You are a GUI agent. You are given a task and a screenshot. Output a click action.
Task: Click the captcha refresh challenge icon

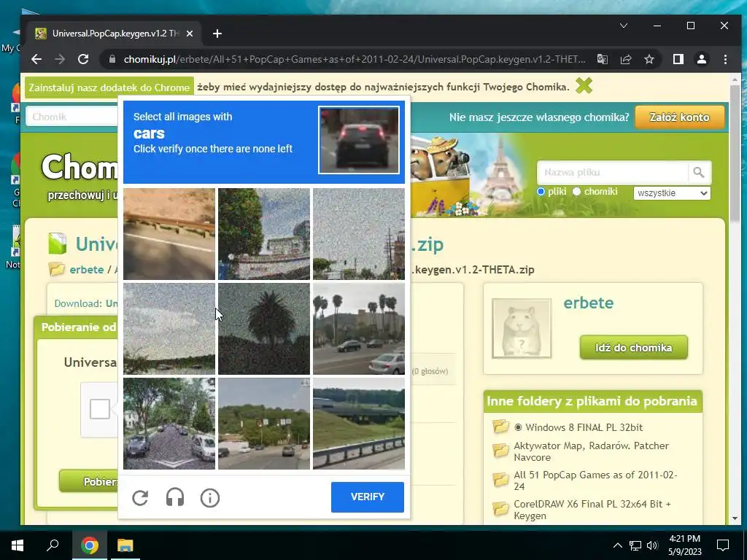(140, 497)
